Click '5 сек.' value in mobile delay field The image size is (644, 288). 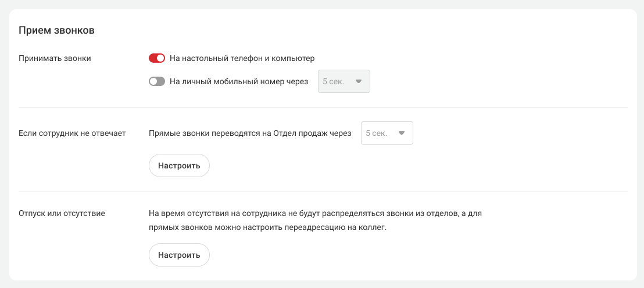click(333, 82)
